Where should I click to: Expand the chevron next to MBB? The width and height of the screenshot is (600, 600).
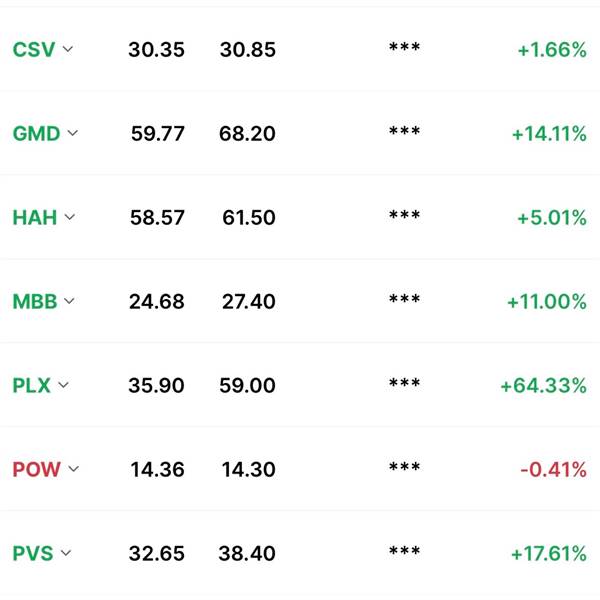[x=68, y=301]
